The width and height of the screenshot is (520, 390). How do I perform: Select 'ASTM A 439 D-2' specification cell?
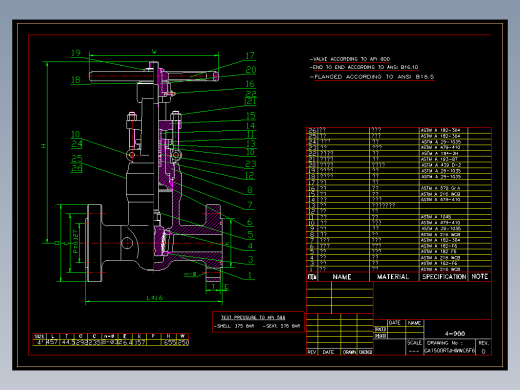pyautogui.click(x=440, y=165)
